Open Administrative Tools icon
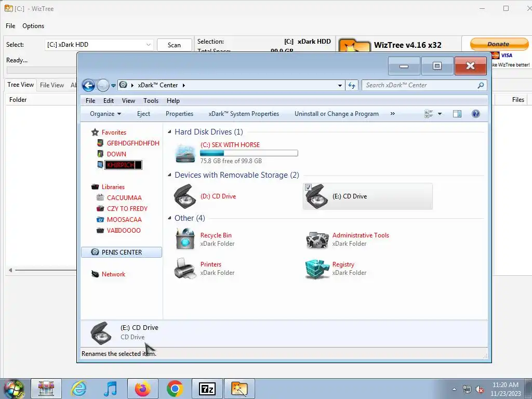This screenshot has height=399, width=532. 317,240
